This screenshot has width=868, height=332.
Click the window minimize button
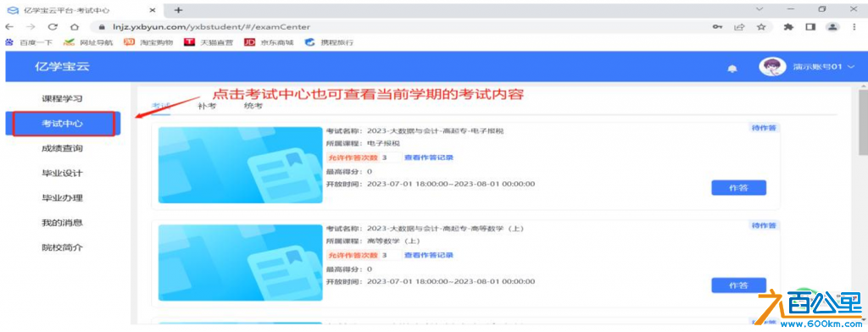pyautogui.click(x=791, y=9)
